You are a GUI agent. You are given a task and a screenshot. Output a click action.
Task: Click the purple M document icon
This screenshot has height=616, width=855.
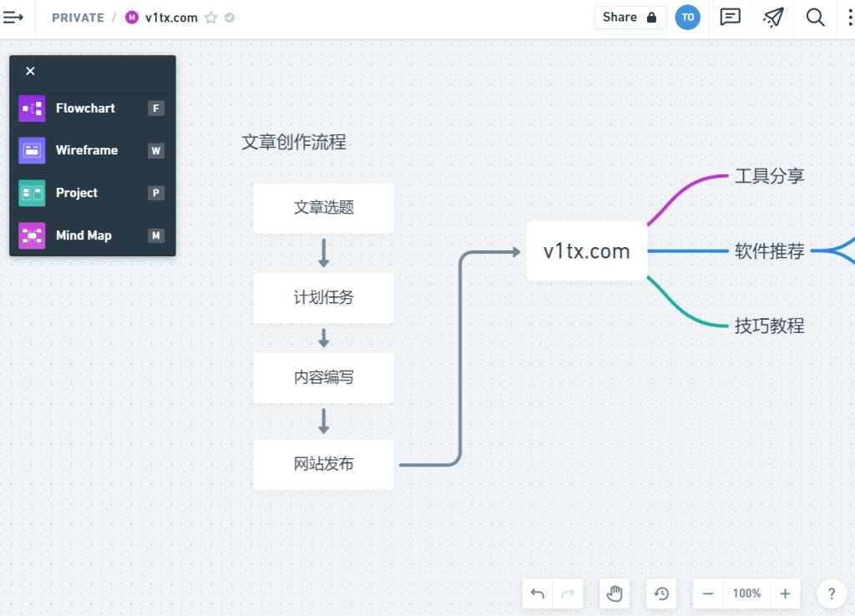coord(131,18)
